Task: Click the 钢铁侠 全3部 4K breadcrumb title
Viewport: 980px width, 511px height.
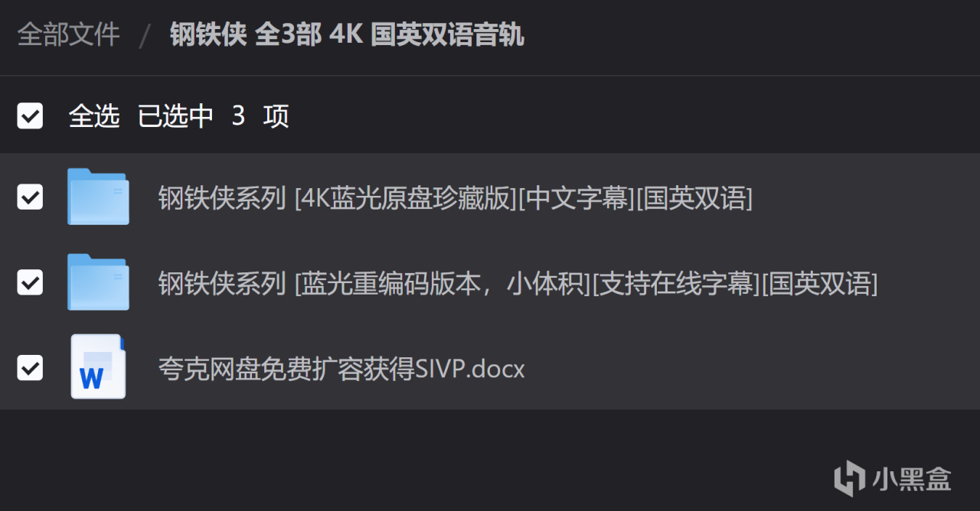Action: pyautogui.click(x=347, y=34)
